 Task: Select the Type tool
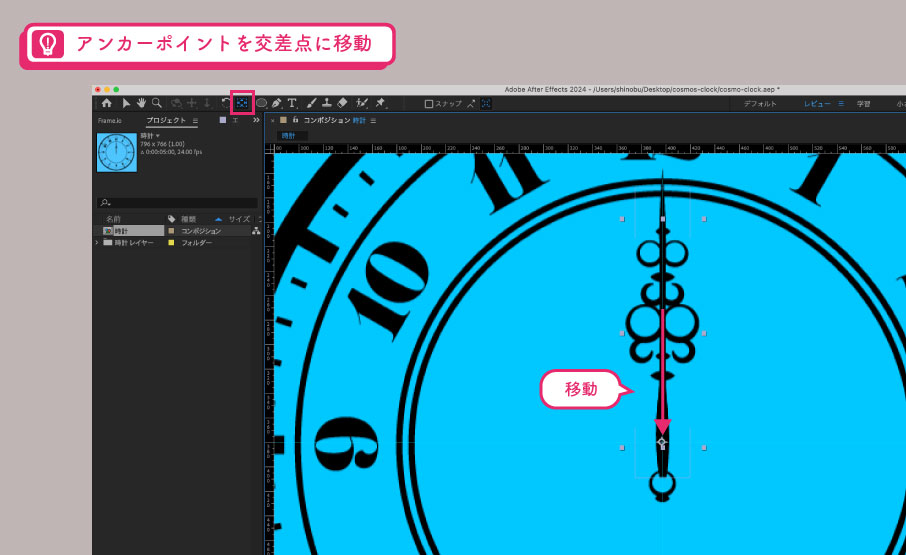coord(292,103)
